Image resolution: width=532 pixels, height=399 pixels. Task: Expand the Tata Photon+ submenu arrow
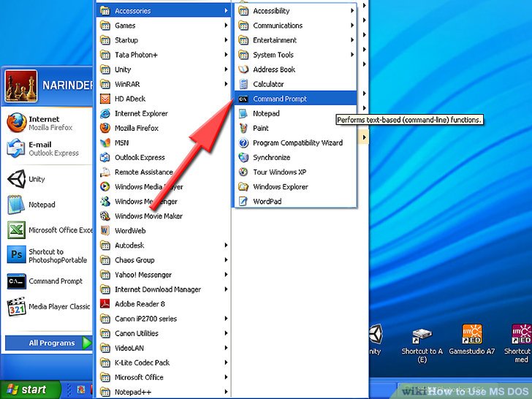(x=226, y=55)
